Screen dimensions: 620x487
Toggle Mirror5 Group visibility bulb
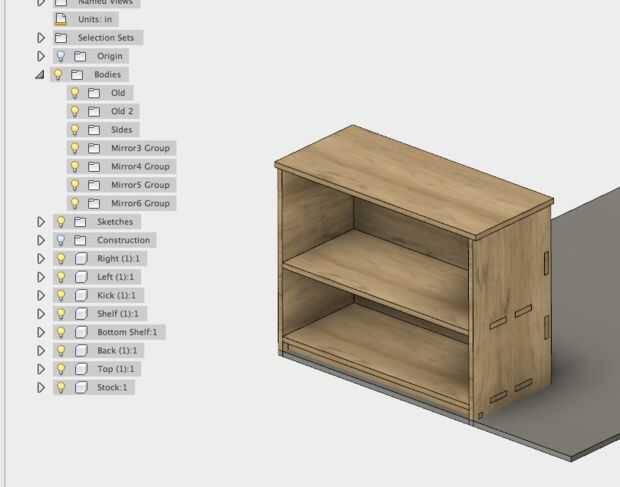(x=75, y=185)
